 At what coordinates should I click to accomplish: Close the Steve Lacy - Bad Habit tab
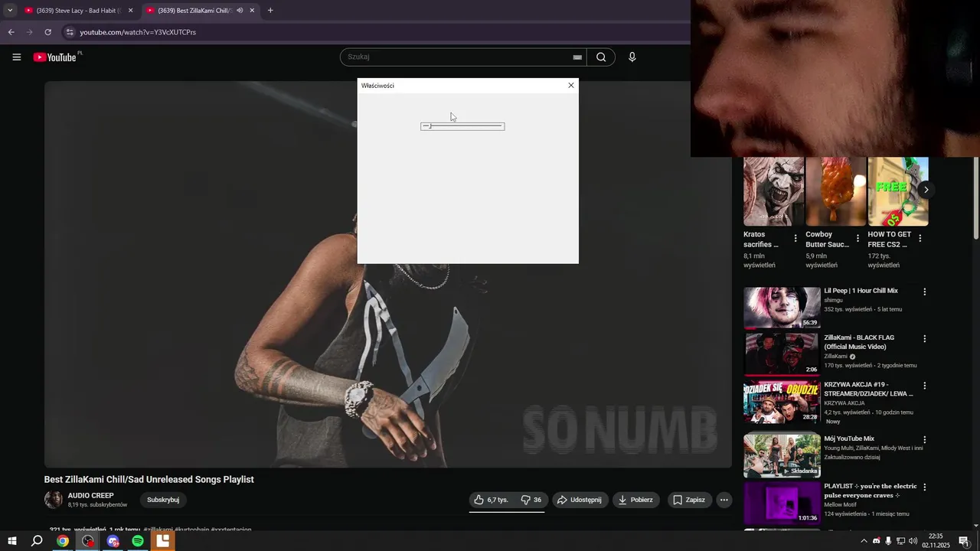130,11
